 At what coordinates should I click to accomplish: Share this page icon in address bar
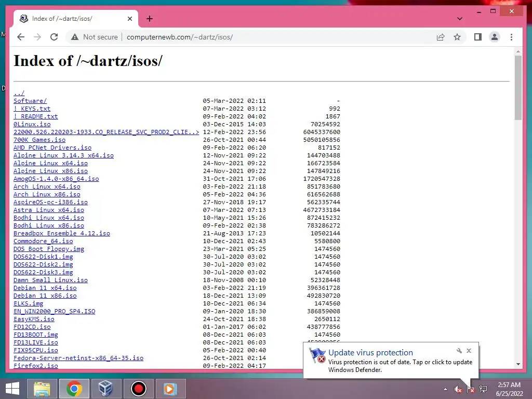click(x=441, y=37)
